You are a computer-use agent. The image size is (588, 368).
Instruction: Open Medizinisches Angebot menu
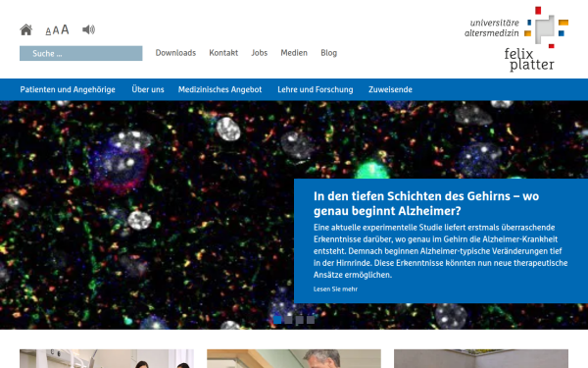pos(220,89)
